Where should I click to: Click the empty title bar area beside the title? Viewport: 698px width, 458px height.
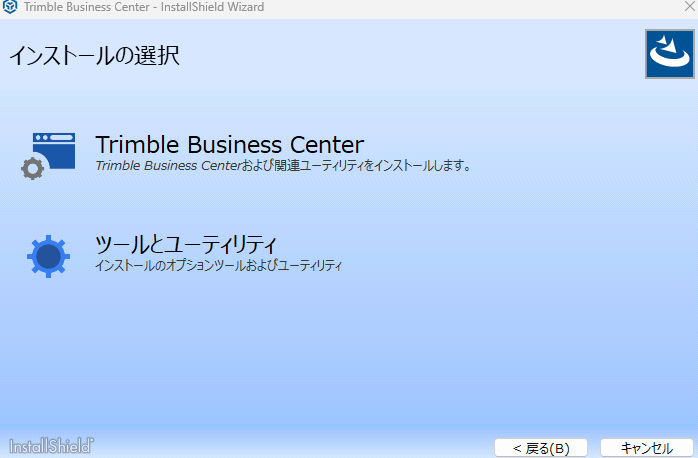tap(450, 8)
